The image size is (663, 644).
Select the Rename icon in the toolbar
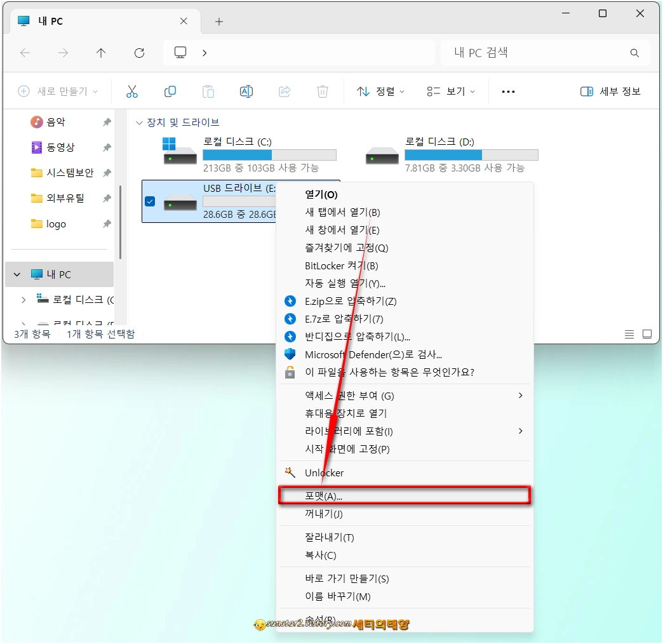click(x=246, y=91)
